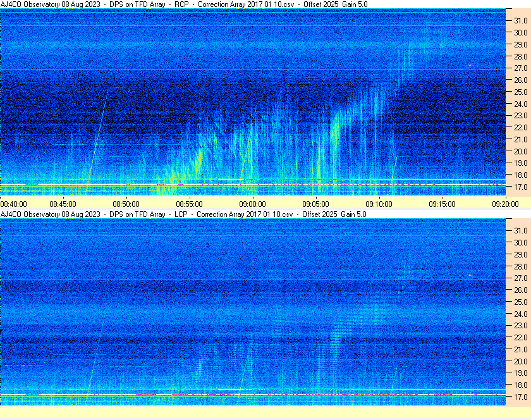Image resolution: width=531 pixels, height=420 pixels.
Task: Select the 17.0 frequency label in RCP panel
Action: coord(520,187)
